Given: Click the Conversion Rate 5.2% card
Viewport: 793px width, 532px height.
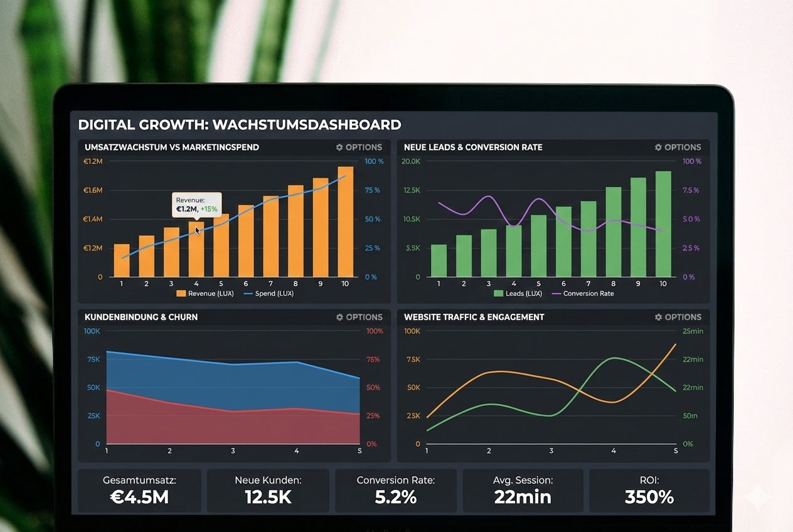Looking at the screenshot, I should tap(395, 491).
